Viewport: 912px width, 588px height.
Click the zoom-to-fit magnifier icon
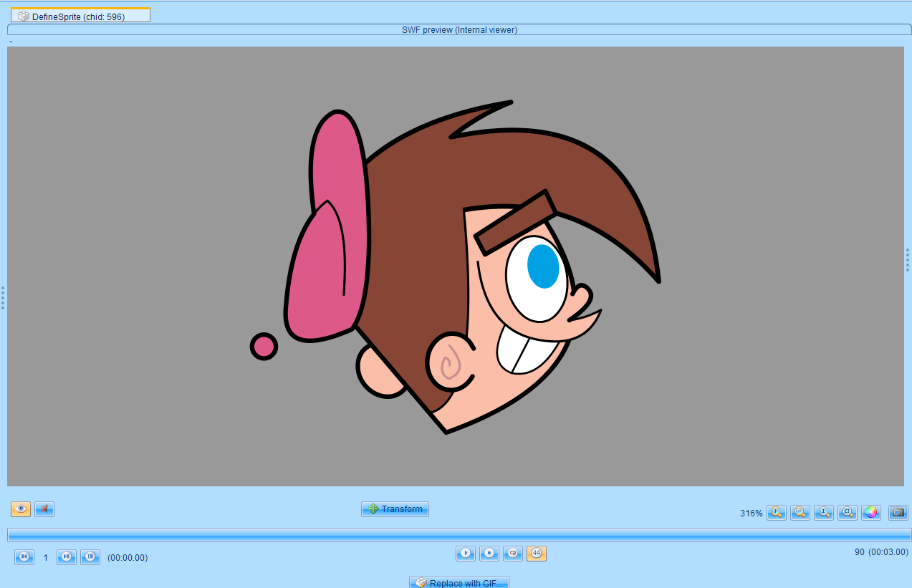tap(848, 512)
